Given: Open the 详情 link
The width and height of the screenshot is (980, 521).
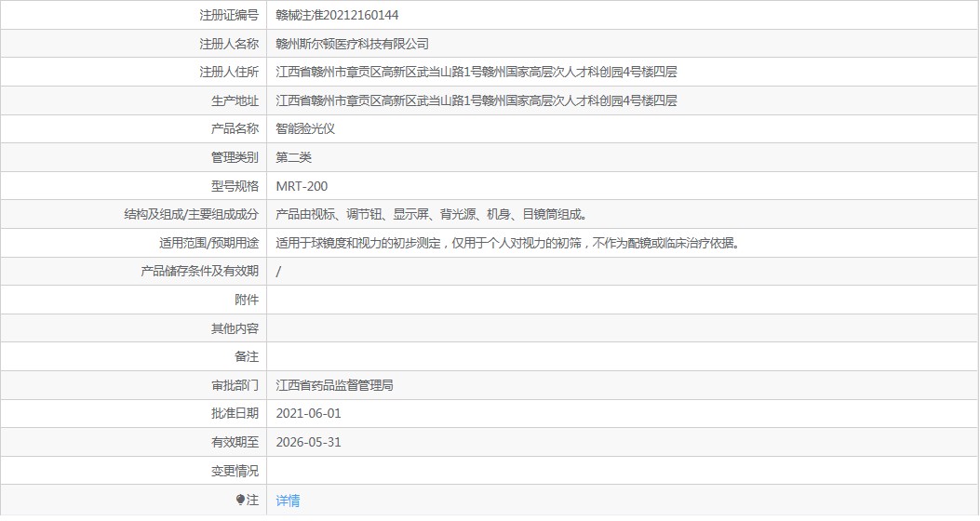Looking at the screenshot, I should tap(288, 501).
